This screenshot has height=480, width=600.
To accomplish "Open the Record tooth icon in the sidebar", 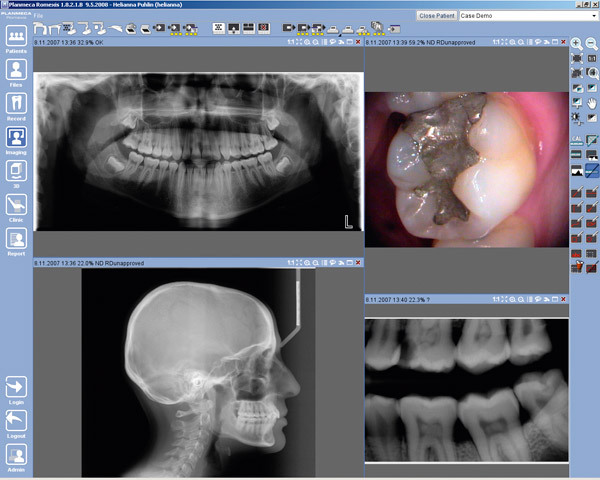I will point(16,103).
